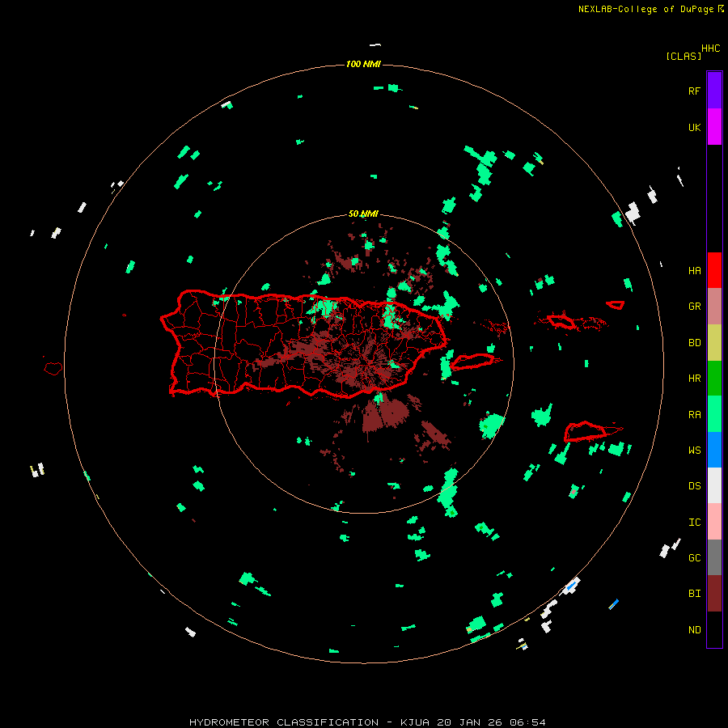Click the BI brown legend swatch
Screen dimensions: 728x728
(714, 594)
